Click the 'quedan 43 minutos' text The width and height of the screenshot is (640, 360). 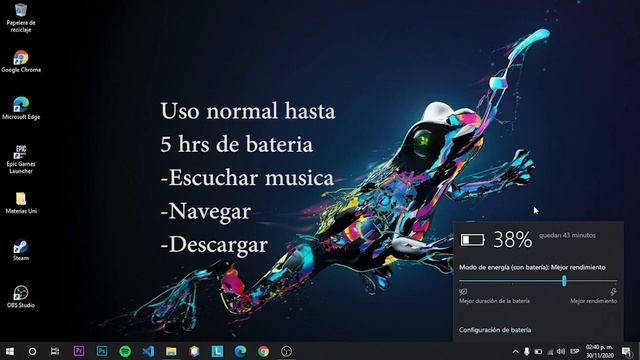(x=567, y=235)
